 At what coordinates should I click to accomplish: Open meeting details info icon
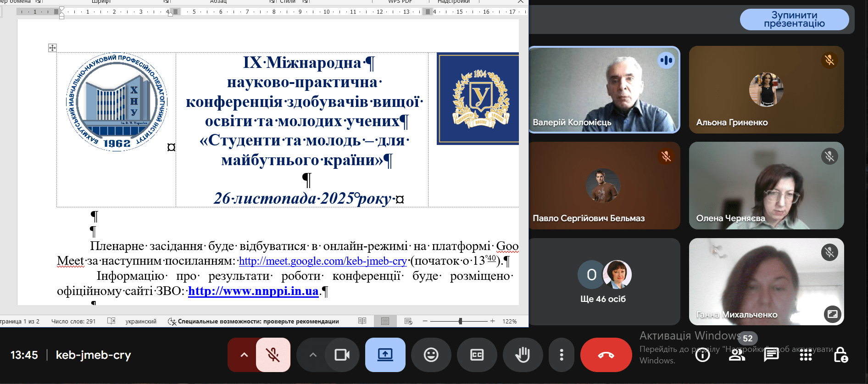(702, 355)
